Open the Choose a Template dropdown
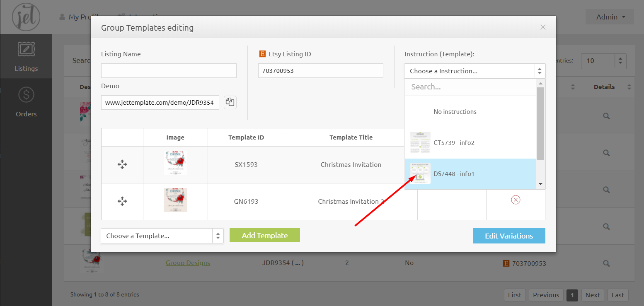 (x=162, y=236)
